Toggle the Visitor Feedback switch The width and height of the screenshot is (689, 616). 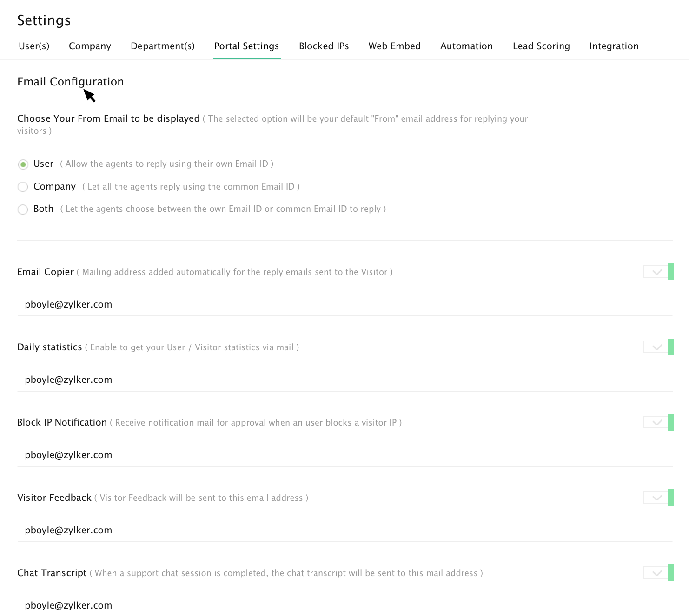[658, 498]
